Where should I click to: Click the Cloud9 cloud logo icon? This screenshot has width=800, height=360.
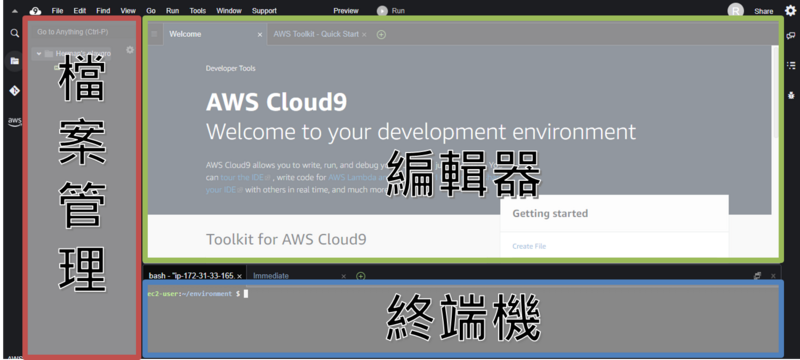pyautogui.click(x=35, y=11)
